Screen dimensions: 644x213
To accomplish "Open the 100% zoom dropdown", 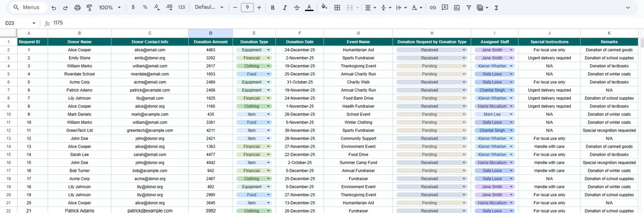I will 110,8.
